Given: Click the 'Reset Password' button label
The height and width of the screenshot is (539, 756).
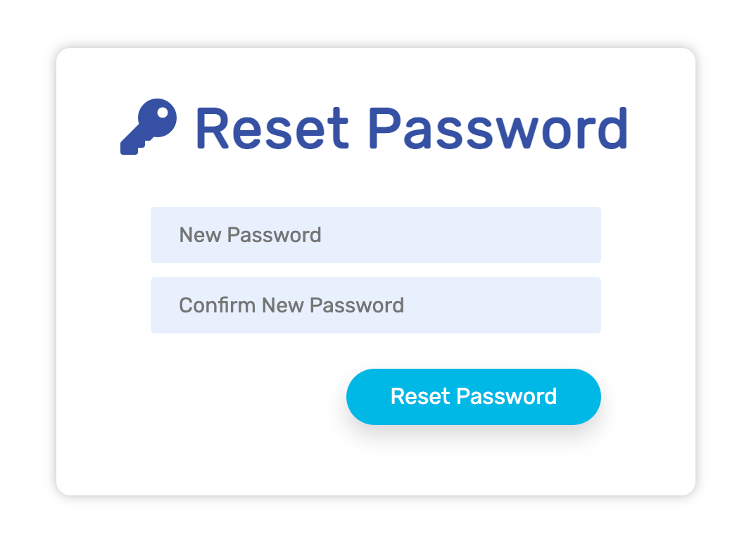Looking at the screenshot, I should pyautogui.click(x=473, y=396).
